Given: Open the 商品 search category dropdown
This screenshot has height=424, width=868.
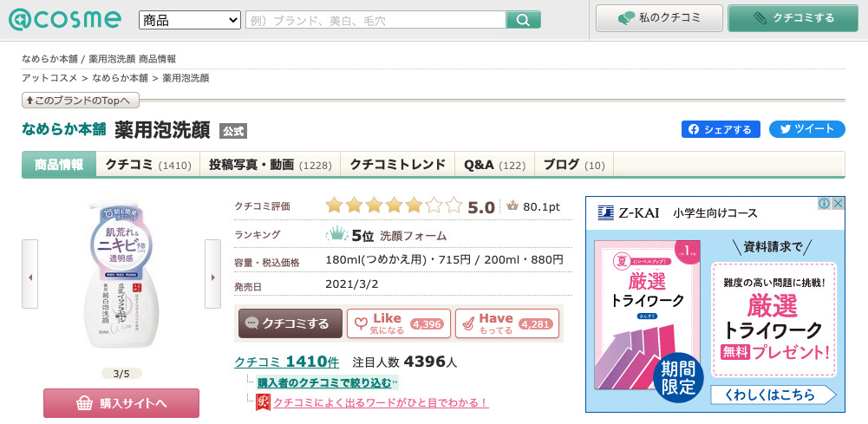Looking at the screenshot, I should pyautogui.click(x=189, y=20).
